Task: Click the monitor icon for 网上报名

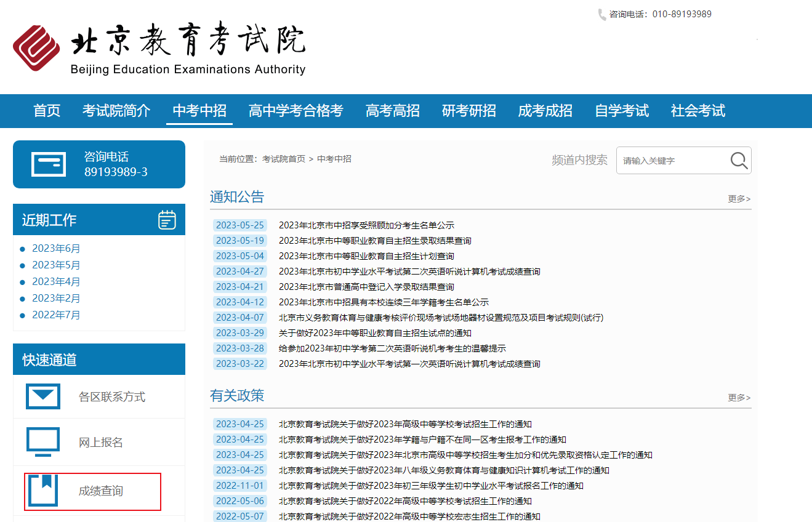Action: click(43, 442)
